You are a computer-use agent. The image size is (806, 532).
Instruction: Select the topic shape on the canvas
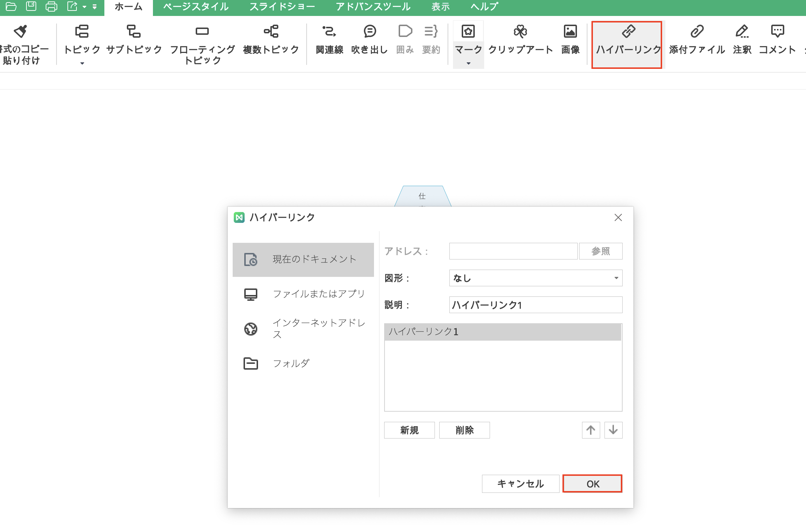pyautogui.click(x=423, y=196)
